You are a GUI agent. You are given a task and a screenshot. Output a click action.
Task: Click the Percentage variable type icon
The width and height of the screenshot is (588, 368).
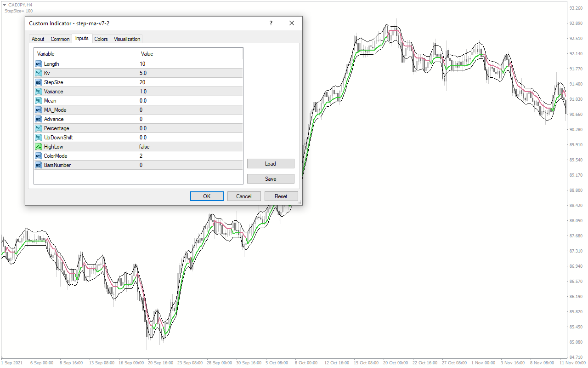coord(38,128)
